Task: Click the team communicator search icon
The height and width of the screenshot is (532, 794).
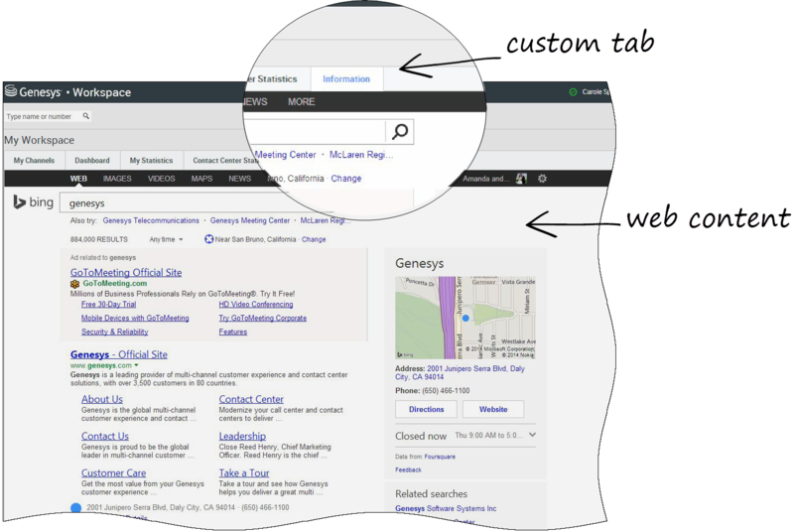Action: (86, 116)
